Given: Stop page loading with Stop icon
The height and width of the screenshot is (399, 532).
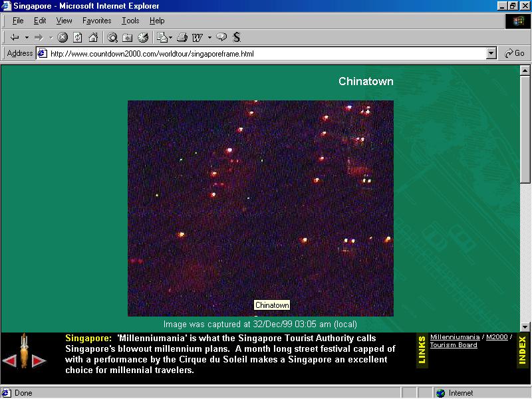Looking at the screenshot, I should (x=63, y=37).
